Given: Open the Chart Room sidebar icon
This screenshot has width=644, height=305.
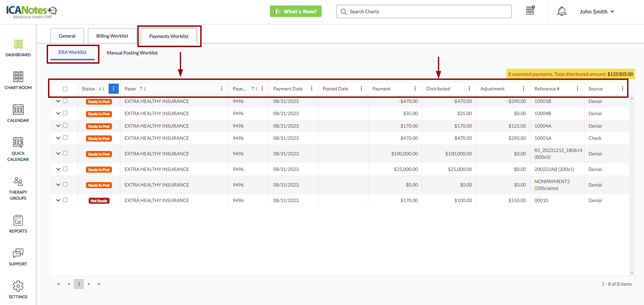Looking at the screenshot, I should tap(18, 77).
